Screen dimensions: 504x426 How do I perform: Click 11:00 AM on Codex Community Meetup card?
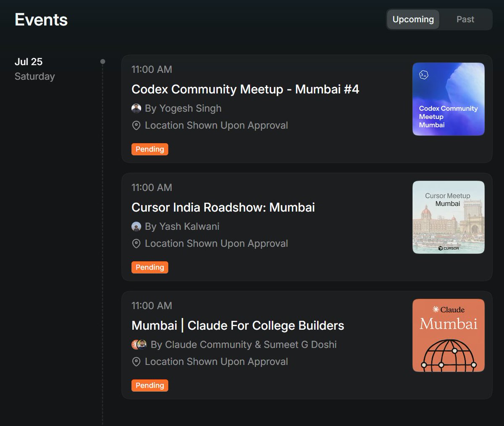coord(152,69)
